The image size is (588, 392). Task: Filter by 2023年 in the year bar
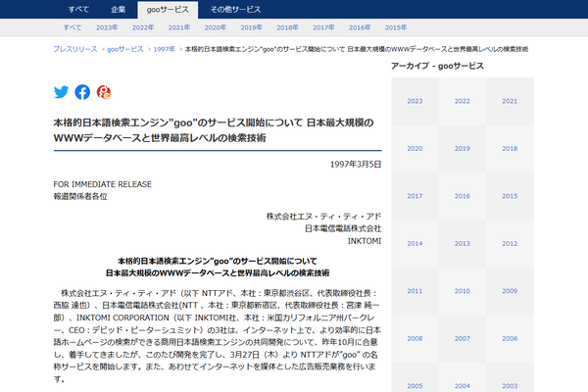(x=107, y=28)
